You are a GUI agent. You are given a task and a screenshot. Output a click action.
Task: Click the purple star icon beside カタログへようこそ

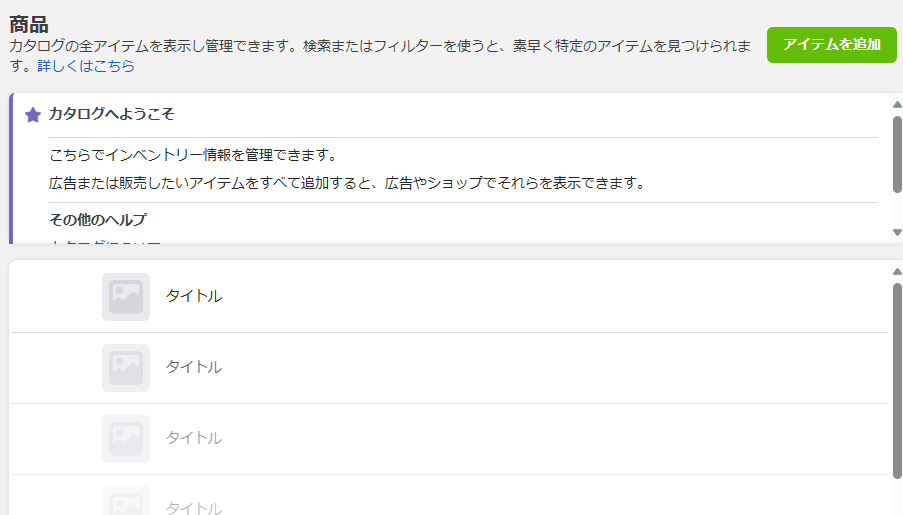pyautogui.click(x=33, y=115)
